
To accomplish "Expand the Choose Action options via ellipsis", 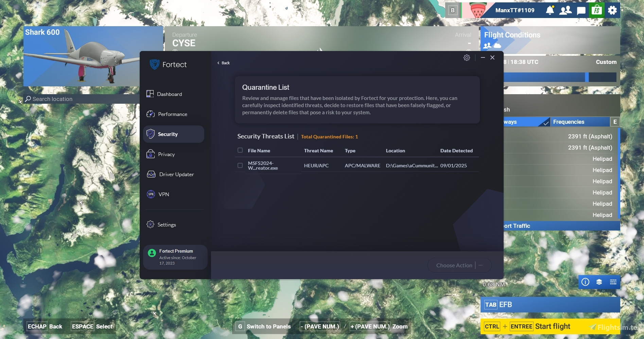I will (480, 265).
